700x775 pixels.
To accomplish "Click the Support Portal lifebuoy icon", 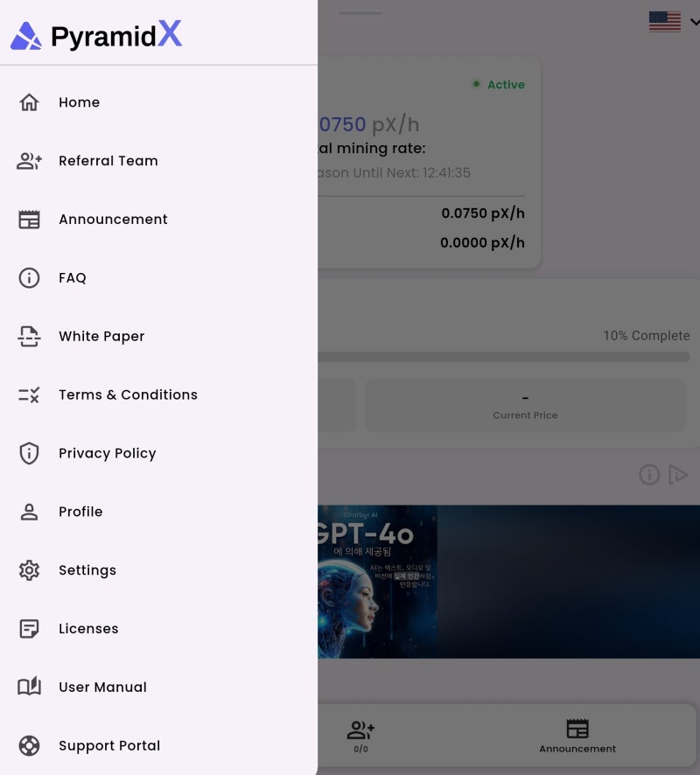I will click(29, 746).
